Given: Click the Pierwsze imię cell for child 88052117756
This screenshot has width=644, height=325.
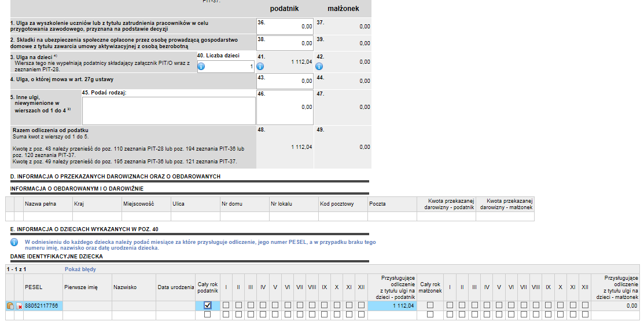Looking at the screenshot, I should 87,306.
